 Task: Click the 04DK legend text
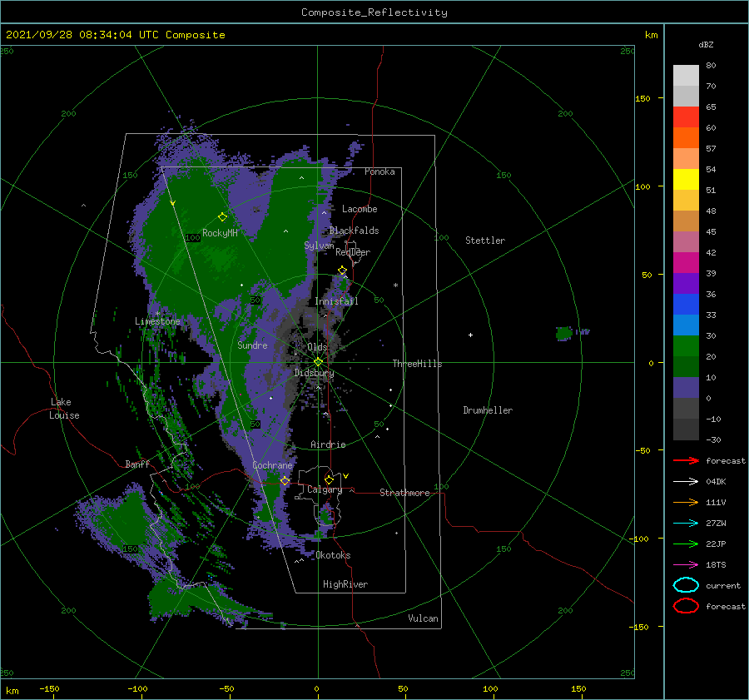[716, 482]
